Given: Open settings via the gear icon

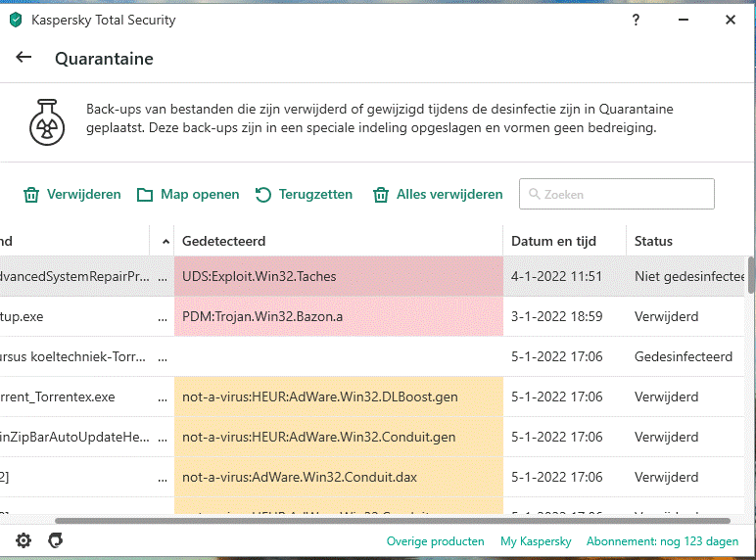Looking at the screenshot, I should tap(24, 540).
